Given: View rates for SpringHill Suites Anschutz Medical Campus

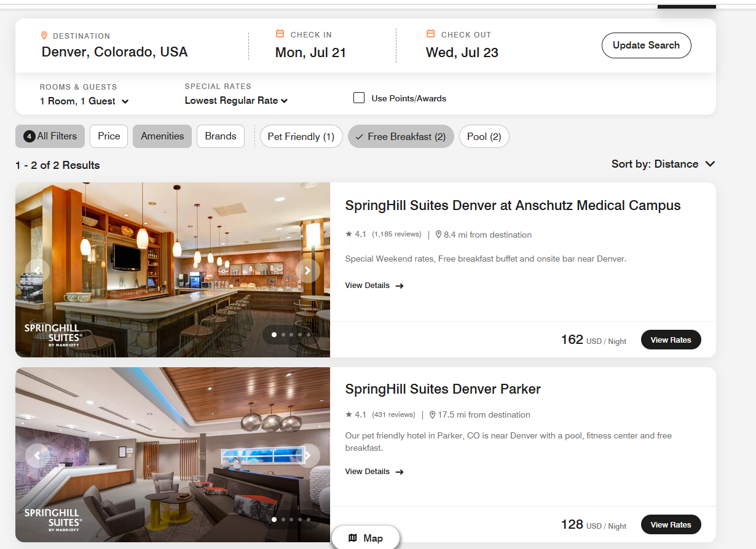Looking at the screenshot, I should pos(671,340).
